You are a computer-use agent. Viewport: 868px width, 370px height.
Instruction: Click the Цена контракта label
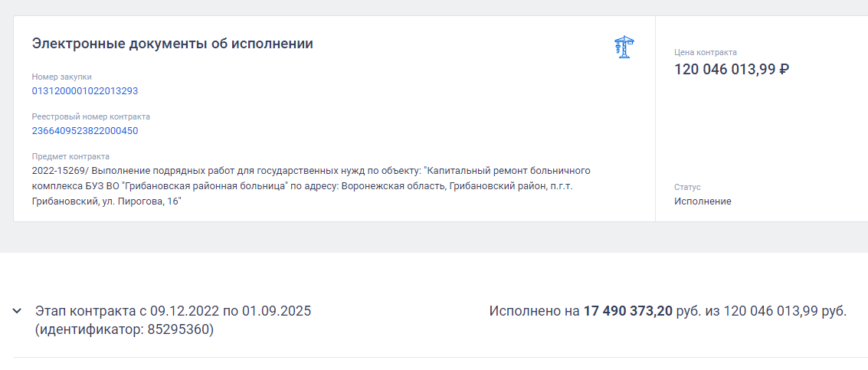pyautogui.click(x=706, y=52)
